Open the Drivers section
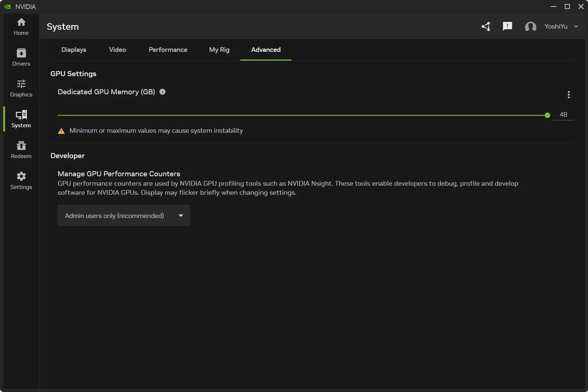 (x=21, y=58)
